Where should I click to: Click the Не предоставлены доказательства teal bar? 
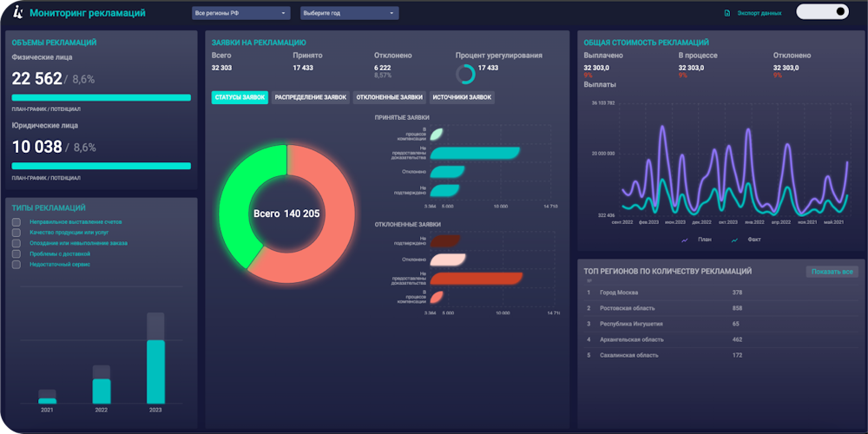pos(475,154)
